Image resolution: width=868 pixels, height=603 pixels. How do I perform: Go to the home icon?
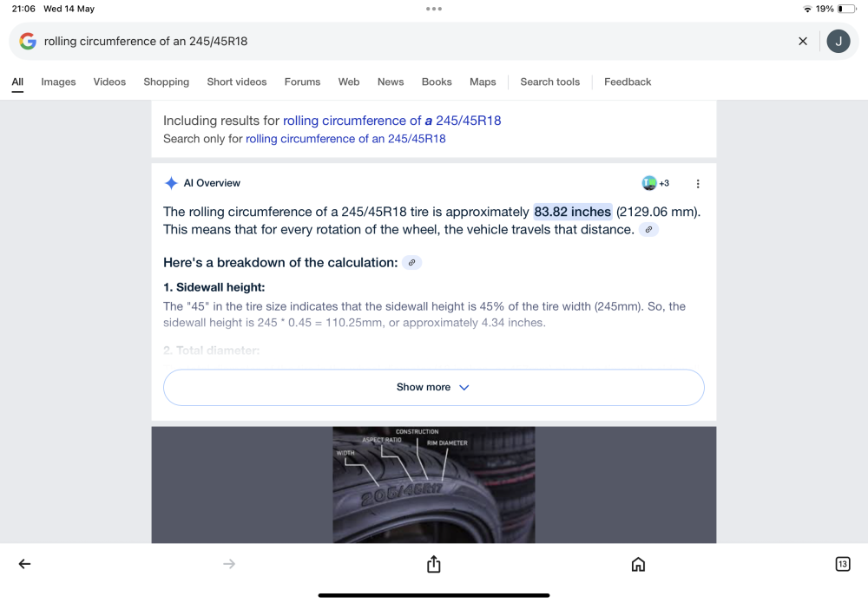pos(638,564)
